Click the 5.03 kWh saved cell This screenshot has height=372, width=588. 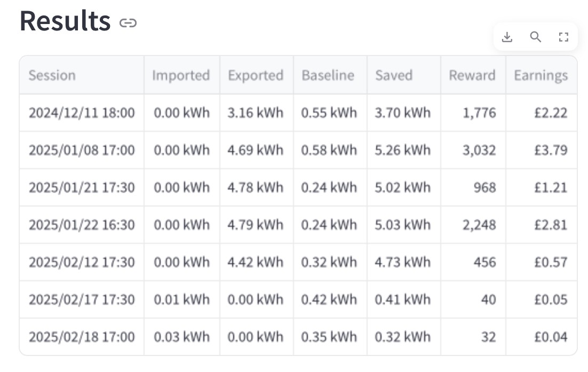[x=404, y=225]
